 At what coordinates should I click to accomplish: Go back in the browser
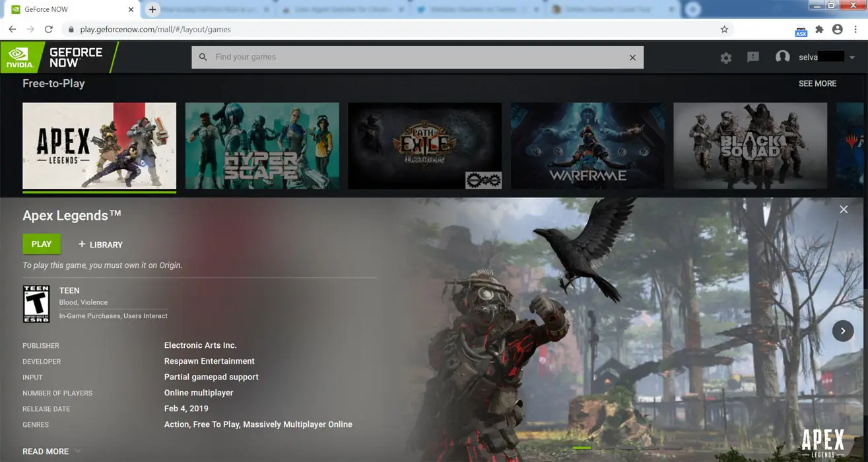click(x=12, y=29)
